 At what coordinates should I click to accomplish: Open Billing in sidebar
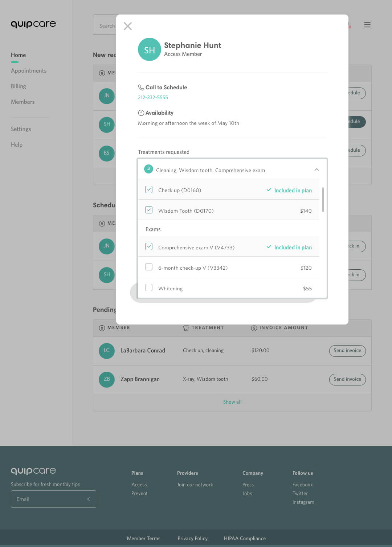pos(19,86)
